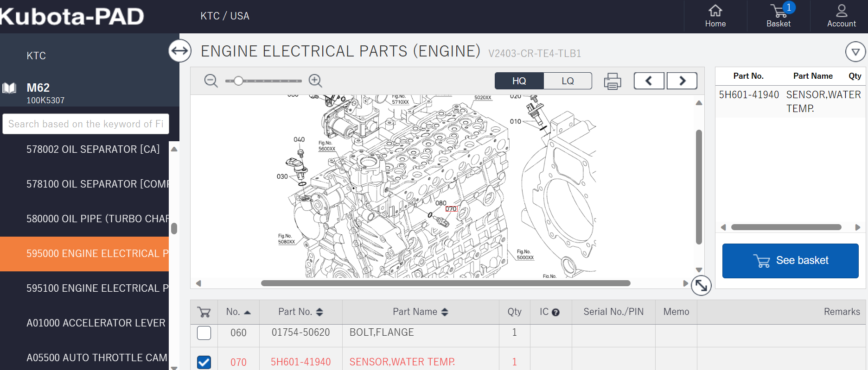Select 595000 ENGINE ELECTRICAL PARTS section
Viewport: 868px width, 370px height.
click(84, 254)
